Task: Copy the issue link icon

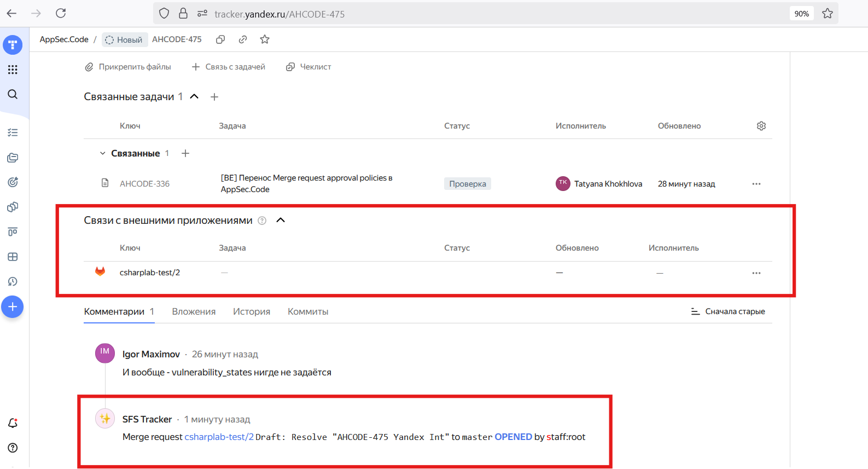Action: click(x=243, y=39)
